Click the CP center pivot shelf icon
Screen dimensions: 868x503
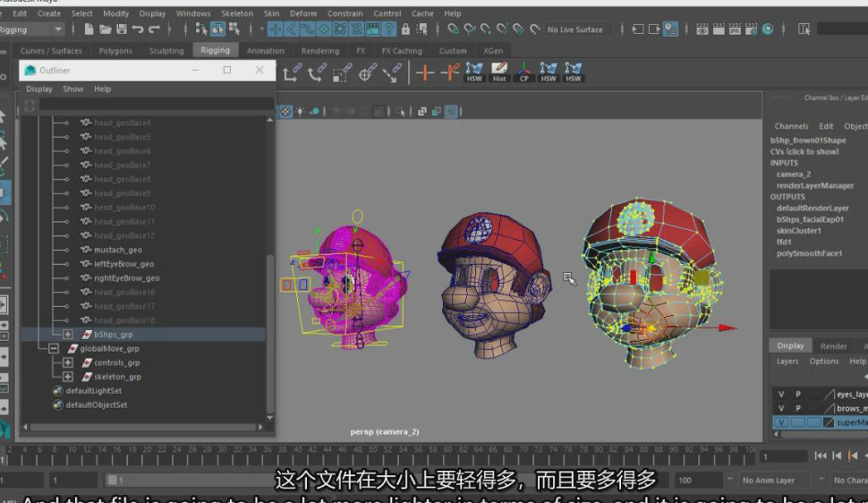coord(523,72)
